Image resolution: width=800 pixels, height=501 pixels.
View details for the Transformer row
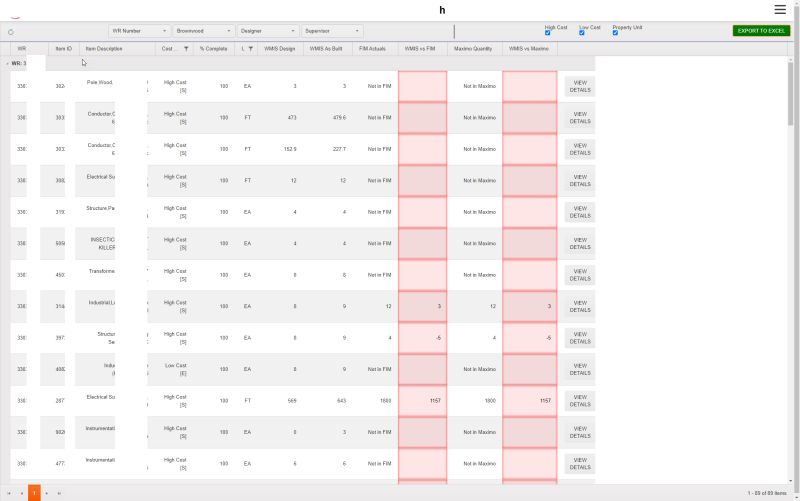point(580,275)
